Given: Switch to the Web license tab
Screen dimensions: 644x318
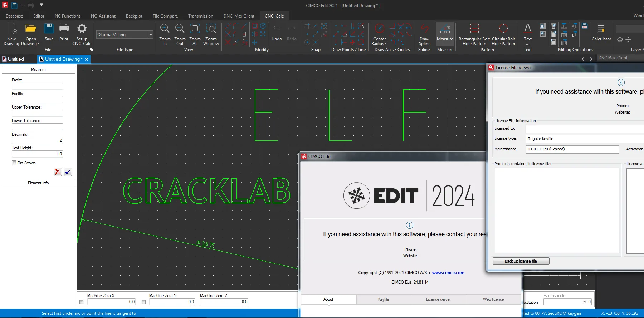Looking at the screenshot, I should tap(493, 299).
